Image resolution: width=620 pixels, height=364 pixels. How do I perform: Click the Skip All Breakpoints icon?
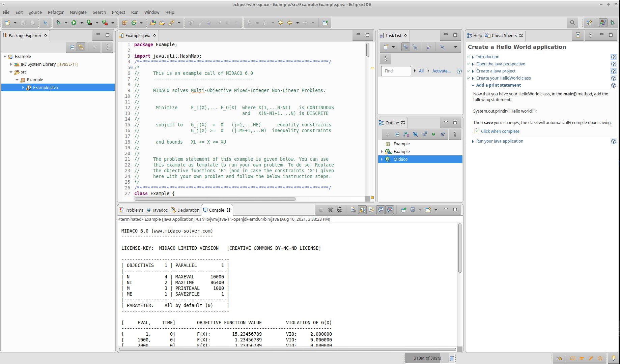[45, 23]
